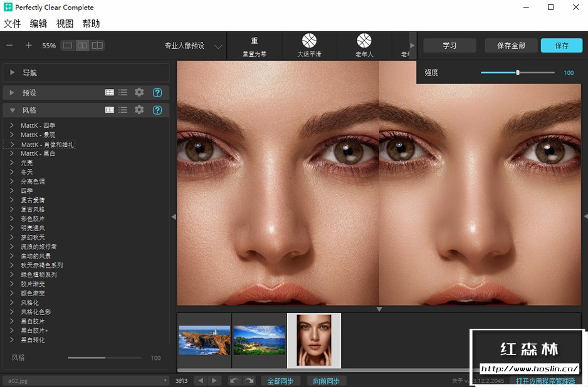Switch to single image view layout
This screenshot has height=387, width=588.
(67, 46)
